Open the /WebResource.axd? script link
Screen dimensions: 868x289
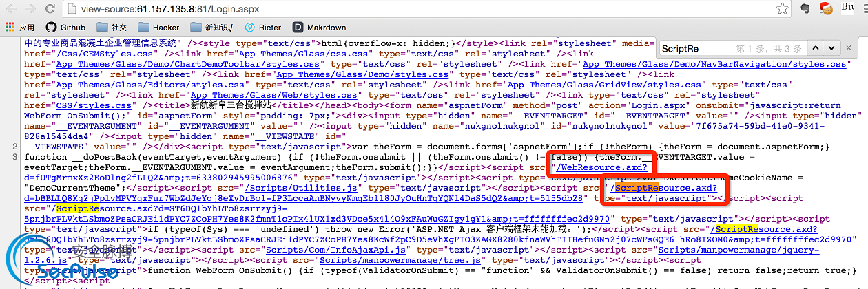603,167
